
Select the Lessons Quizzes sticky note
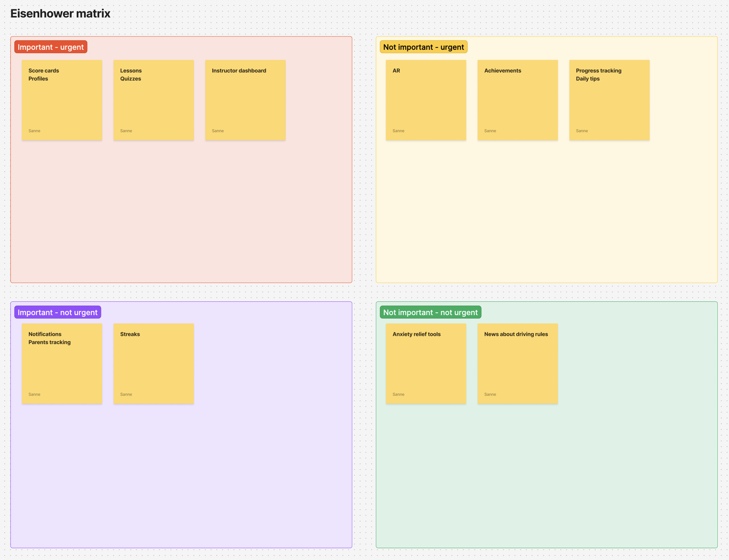[x=154, y=100]
